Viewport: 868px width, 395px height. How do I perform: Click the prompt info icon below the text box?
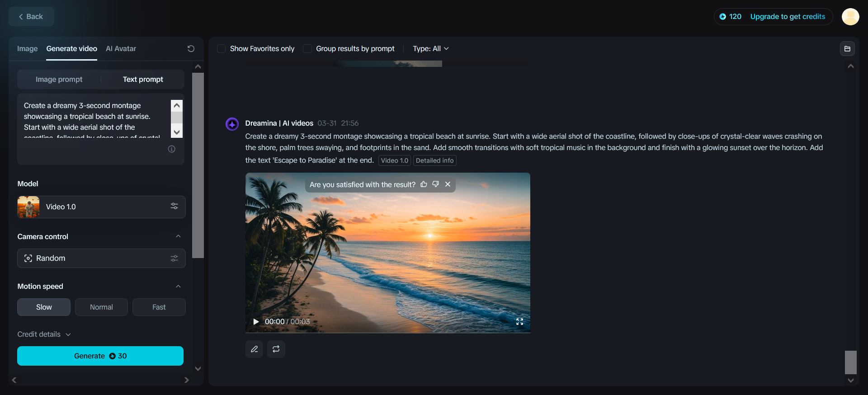click(x=172, y=149)
